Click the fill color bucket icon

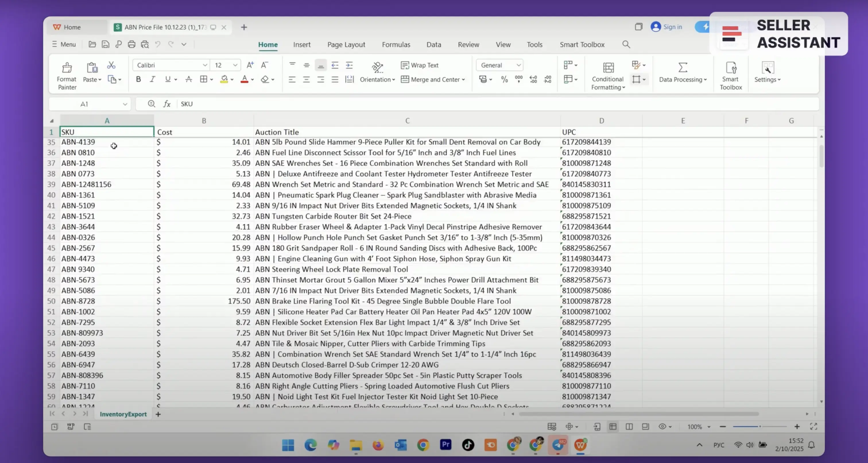[x=224, y=80]
